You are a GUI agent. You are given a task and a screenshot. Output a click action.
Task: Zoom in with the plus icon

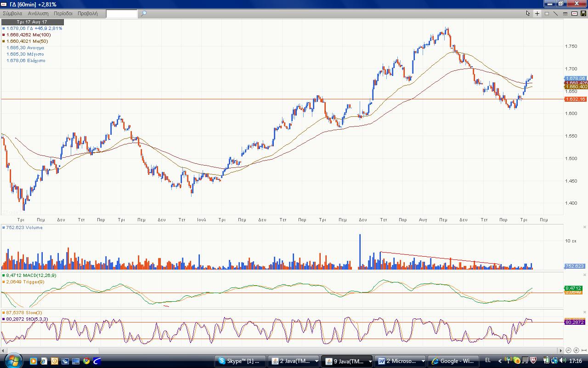(576, 351)
